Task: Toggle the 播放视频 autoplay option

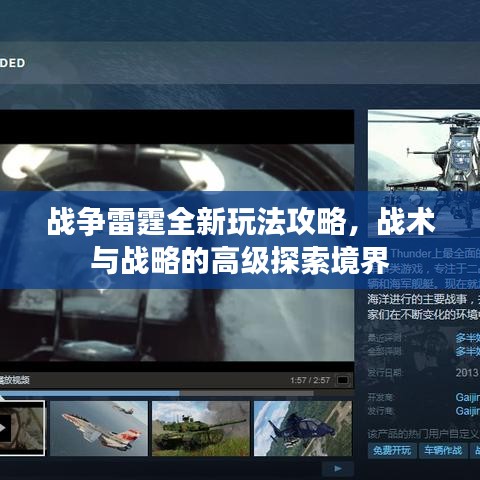Action: (x=15, y=380)
